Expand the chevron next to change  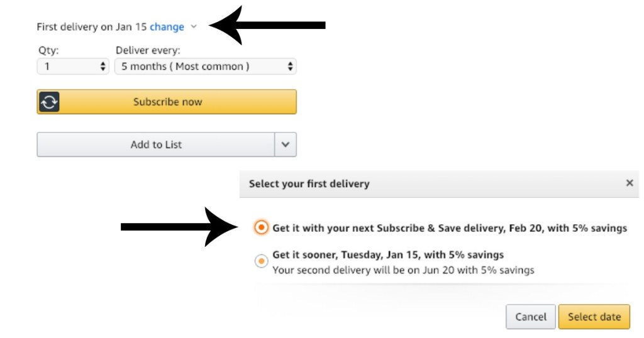194,27
